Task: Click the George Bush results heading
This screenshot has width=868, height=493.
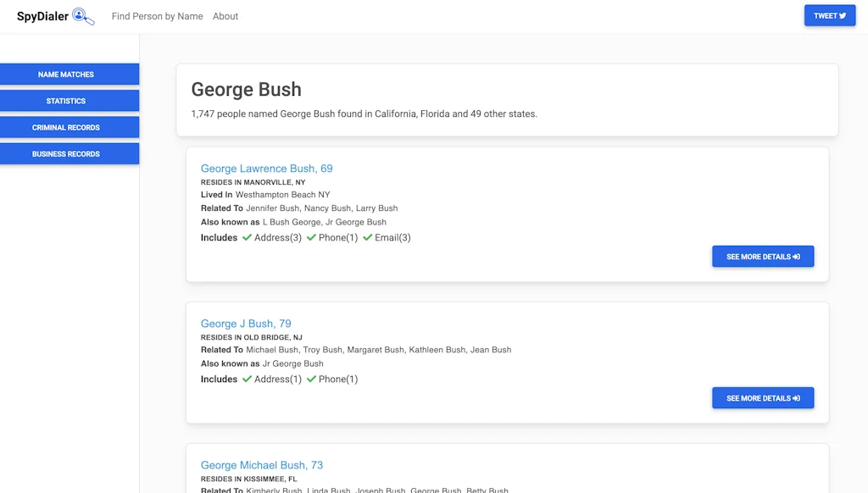Action: [x=246, y=90]
